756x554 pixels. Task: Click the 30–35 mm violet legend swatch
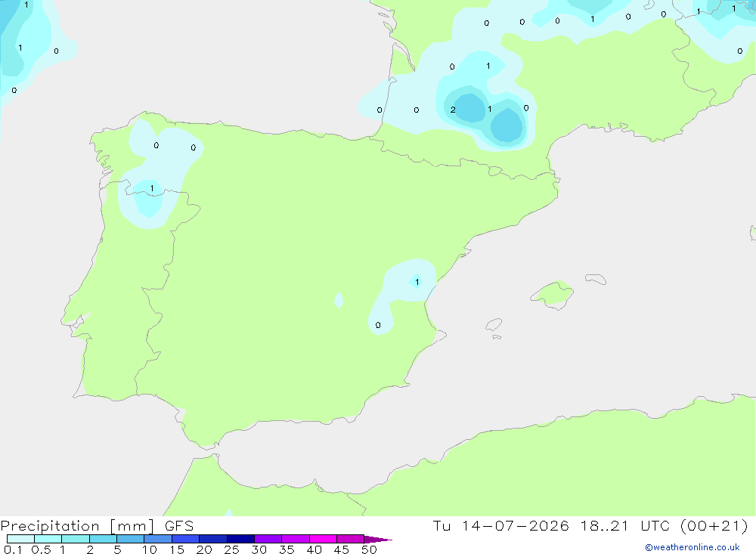pyautogui.click(x=268, y=539)
